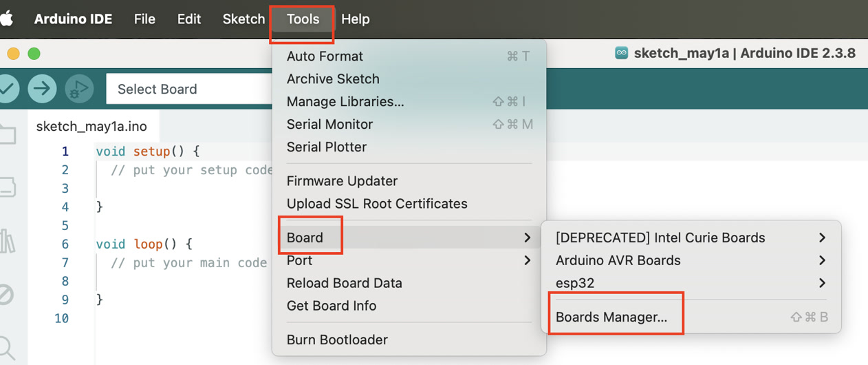Click the "void loop() {" code line
This screenshot has height=365, width=868.
pos(144,244)
